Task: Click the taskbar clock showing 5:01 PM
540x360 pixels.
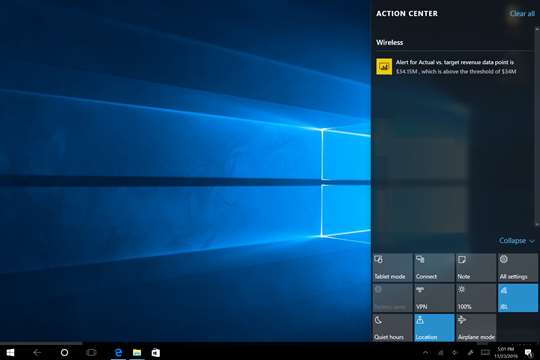Action: (506, 352)
